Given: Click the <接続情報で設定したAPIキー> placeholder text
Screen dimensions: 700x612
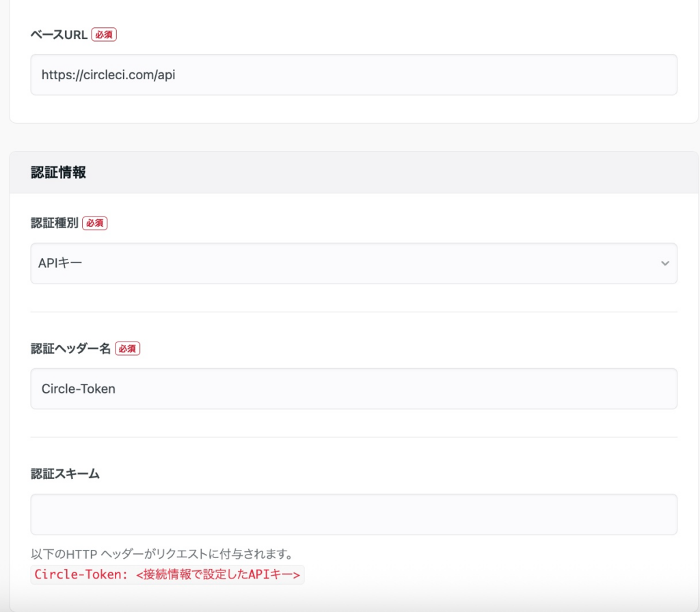Looking at the screenshot, I should pyautogui.click(x=218, y=574).
